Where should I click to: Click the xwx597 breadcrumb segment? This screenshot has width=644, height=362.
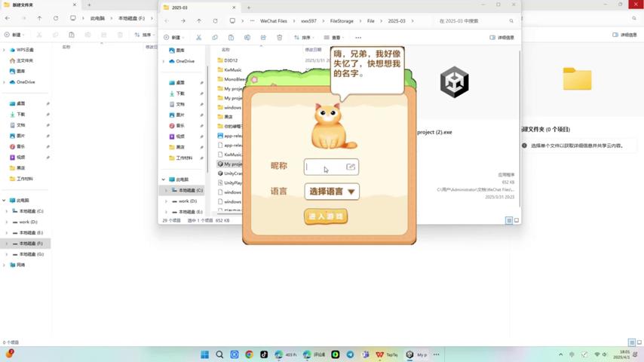[309, 21]
